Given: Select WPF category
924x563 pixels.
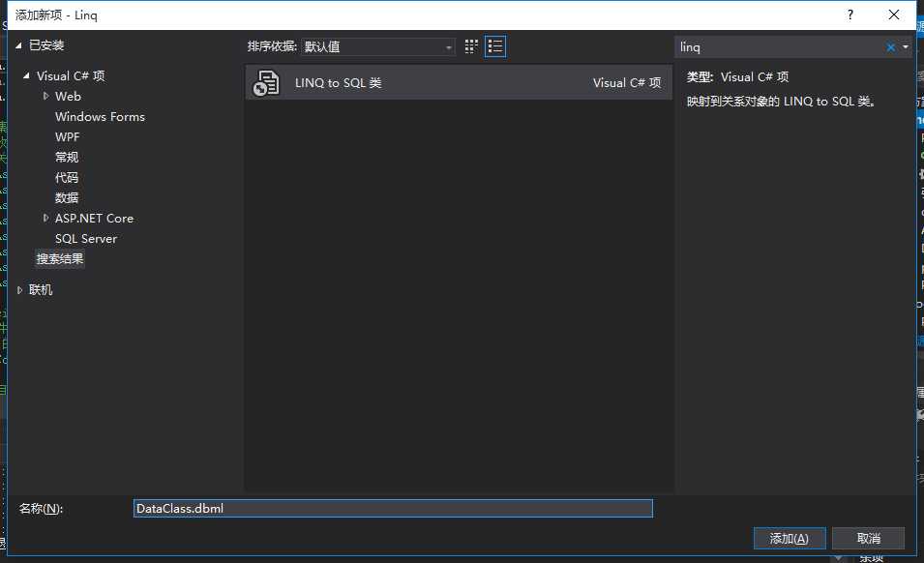Looking at the screenshot, I should 67,137.
